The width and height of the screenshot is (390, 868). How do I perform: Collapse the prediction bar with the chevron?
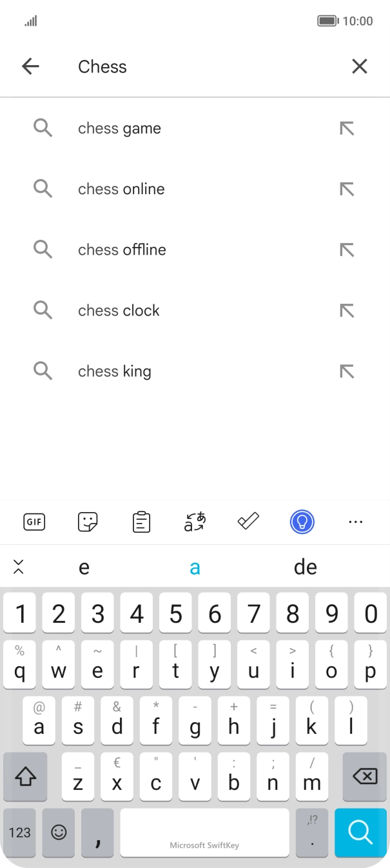click(x=19, y=567)
